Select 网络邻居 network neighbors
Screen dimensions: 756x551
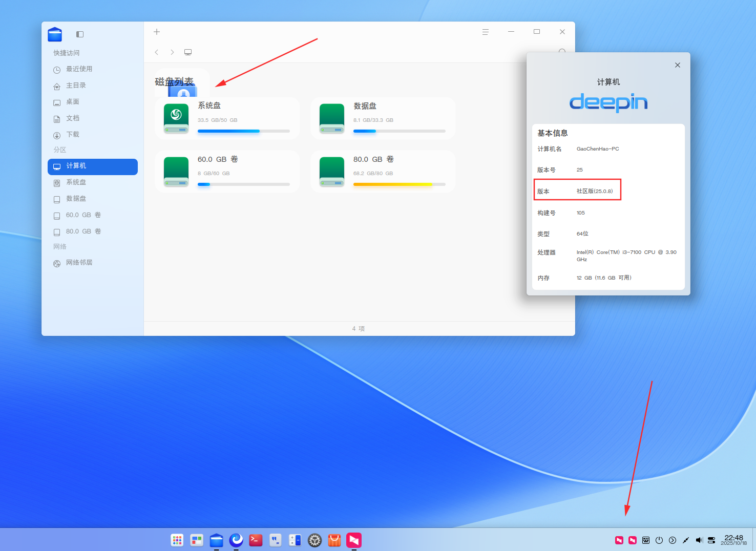click(x=93, y=263)
